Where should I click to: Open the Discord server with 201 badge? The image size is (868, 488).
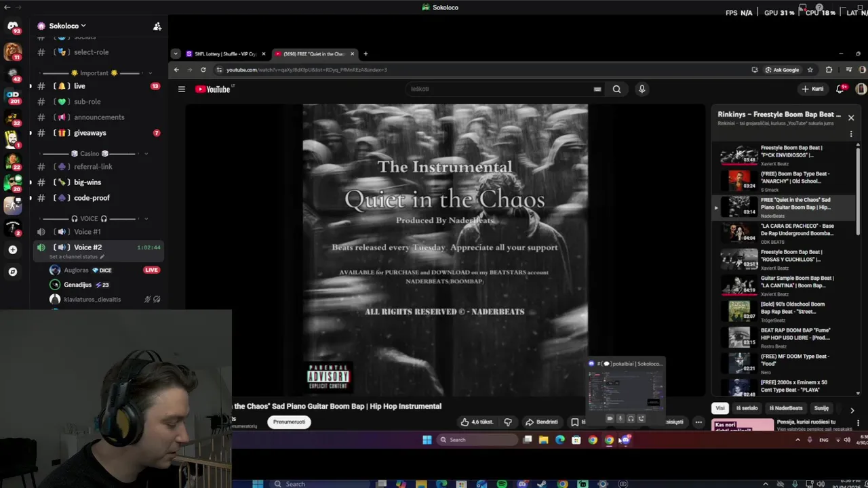[x=13, y=96]
